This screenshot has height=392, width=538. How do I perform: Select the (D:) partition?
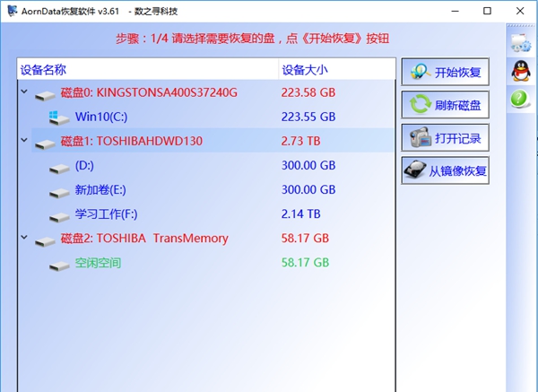(84, 165)
